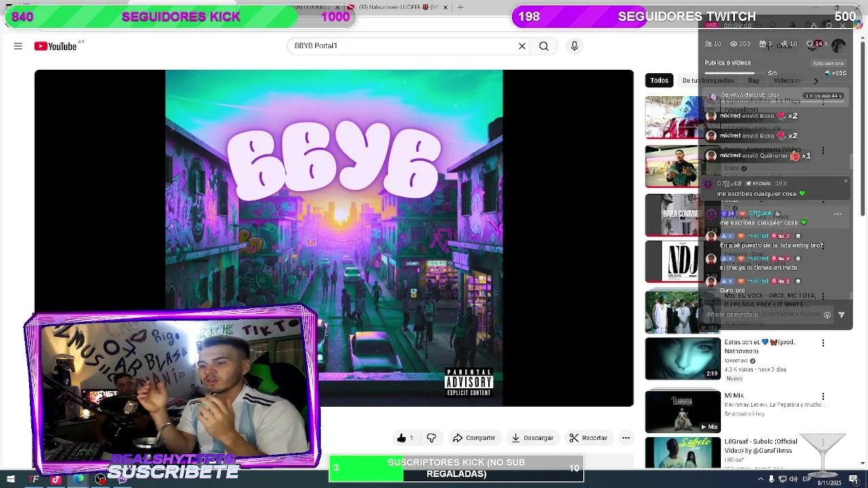Select the Todos filter chip
The height and width of the screenshot is (488, 868).
click(x=659, y=81)
